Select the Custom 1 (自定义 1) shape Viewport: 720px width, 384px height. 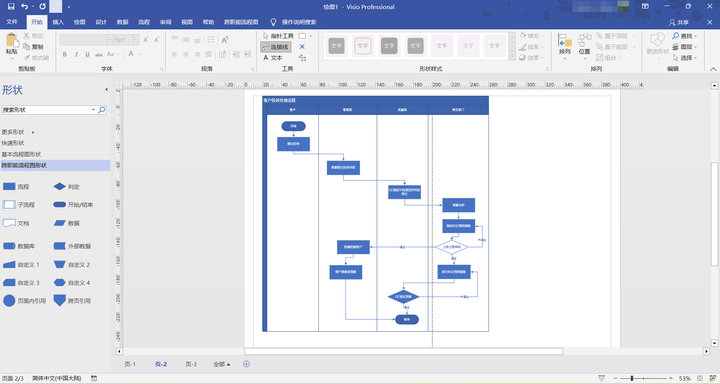[21, 264]
